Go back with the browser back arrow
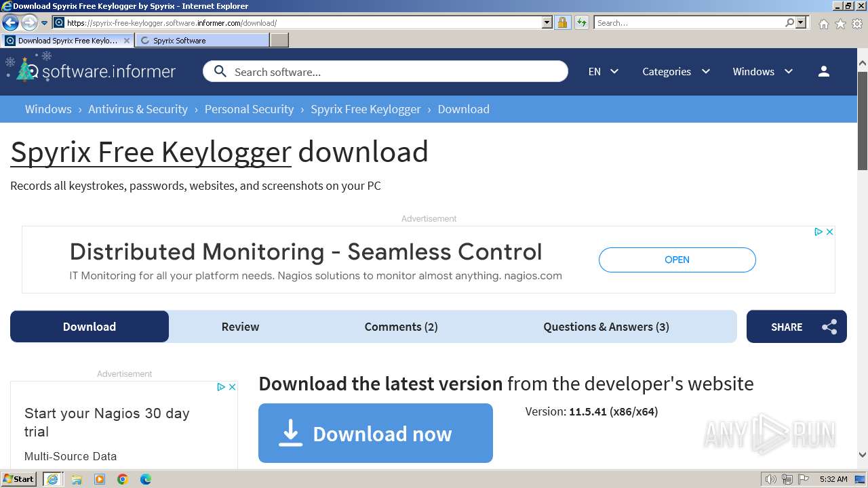The width and height of the screenshot is (868, 488). [x=10, y=22]
